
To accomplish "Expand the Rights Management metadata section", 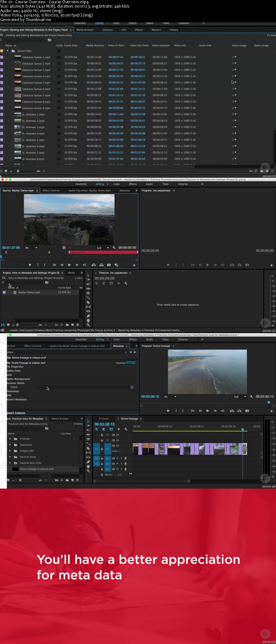I will (x=18, y=379).
